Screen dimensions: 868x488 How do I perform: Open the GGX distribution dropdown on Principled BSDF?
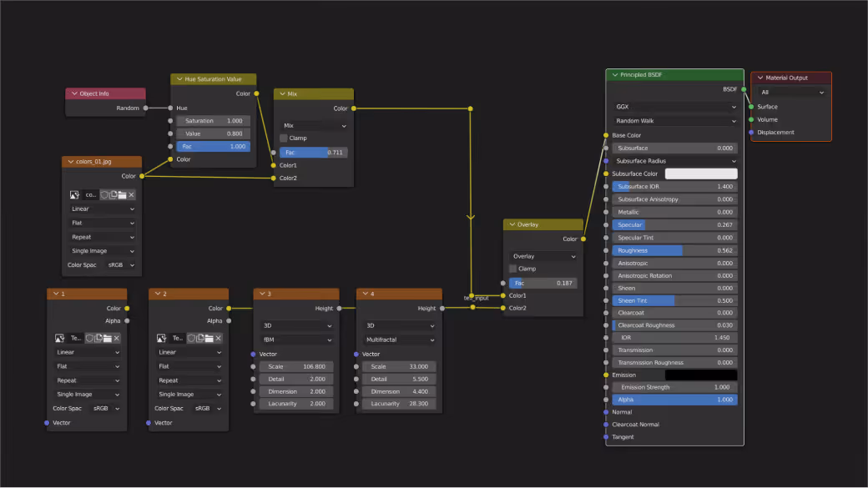click(x=673, y=106)
